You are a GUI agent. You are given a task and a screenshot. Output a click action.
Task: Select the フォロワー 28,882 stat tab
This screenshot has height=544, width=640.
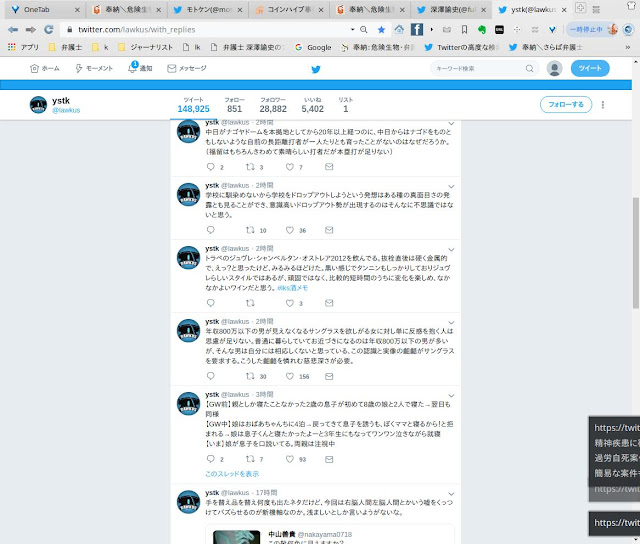(x=273, y=105)
